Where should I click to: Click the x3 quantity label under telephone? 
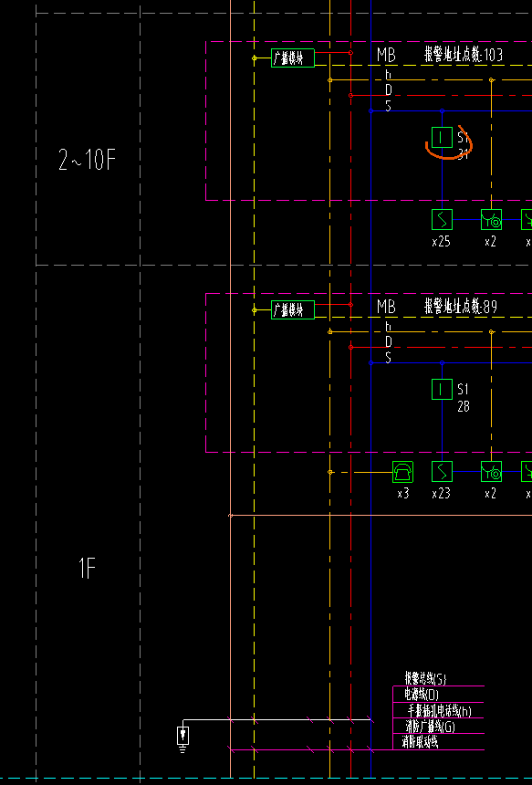tap(403, 494)
